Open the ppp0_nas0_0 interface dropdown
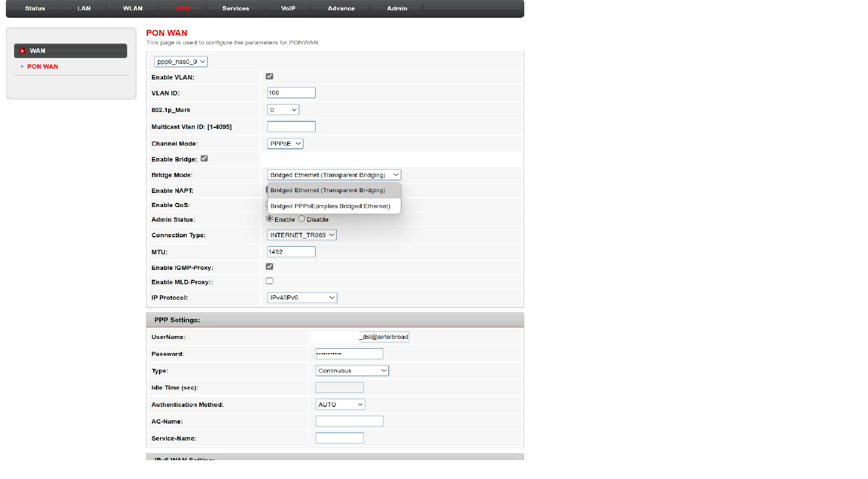Viewport: 868px width, 479px height. 181,62
